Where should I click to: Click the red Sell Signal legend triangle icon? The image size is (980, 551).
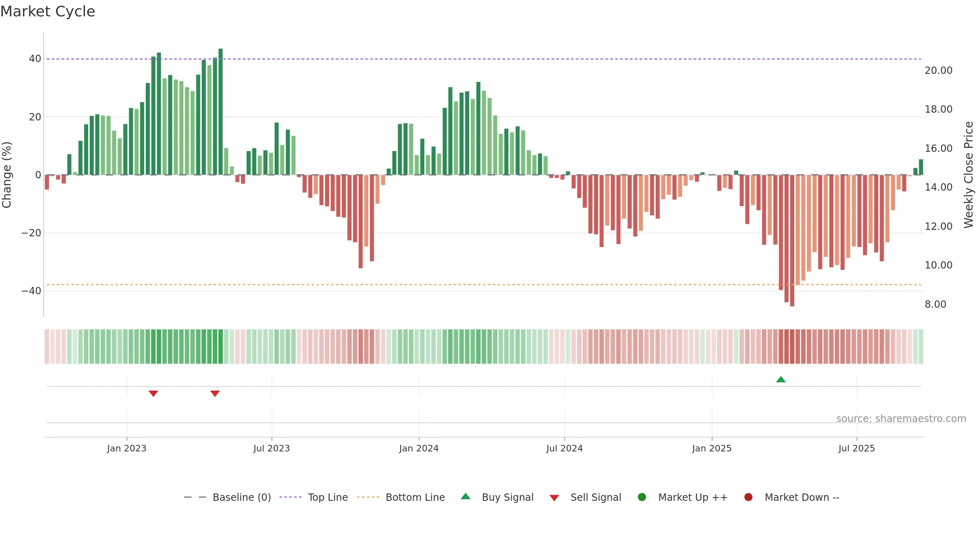click(x=554, y=498)
